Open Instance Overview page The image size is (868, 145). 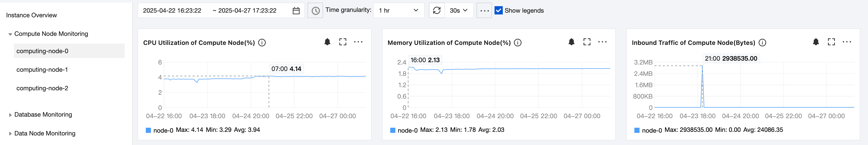click(31, 15)
